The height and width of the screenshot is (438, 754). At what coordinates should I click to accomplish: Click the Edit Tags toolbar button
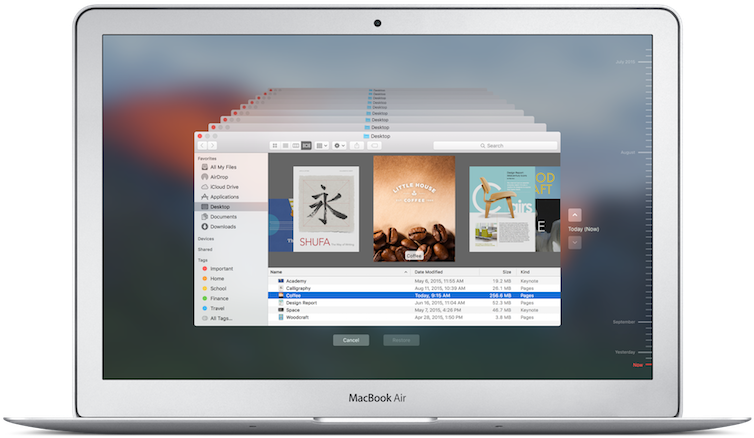[x=374, y=145]
